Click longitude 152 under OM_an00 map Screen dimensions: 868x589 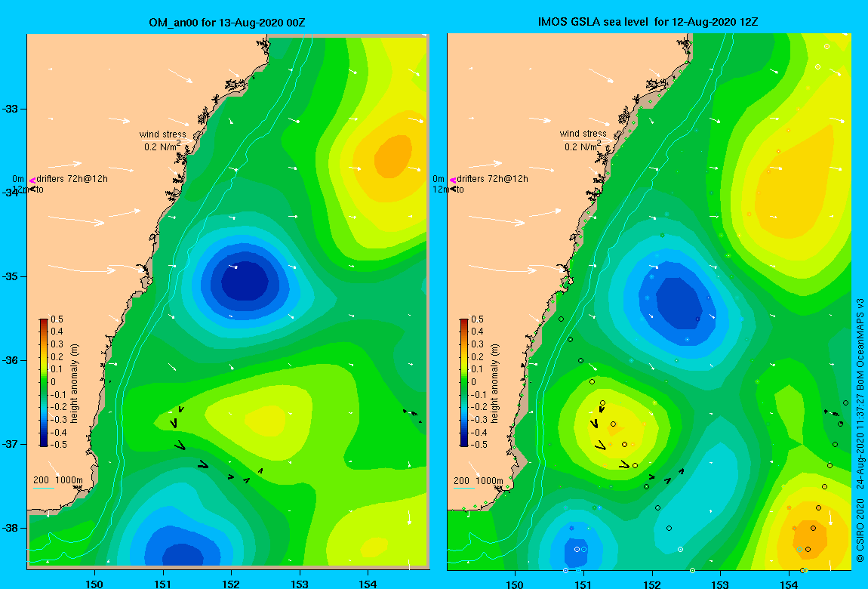click(231, 584)
